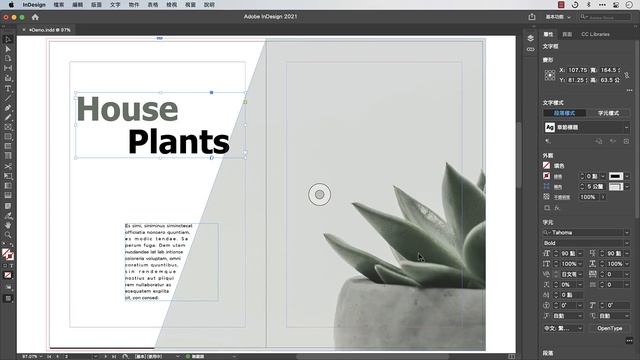This screenshot has height=360, width=640.
Task: Toggle the fill and stroke proxy in toolbox
Action: [x=8, y=255]
